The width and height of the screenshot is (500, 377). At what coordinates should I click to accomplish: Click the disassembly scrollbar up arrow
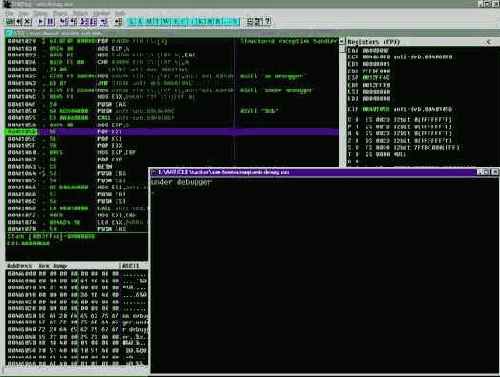tap(342, 41)
